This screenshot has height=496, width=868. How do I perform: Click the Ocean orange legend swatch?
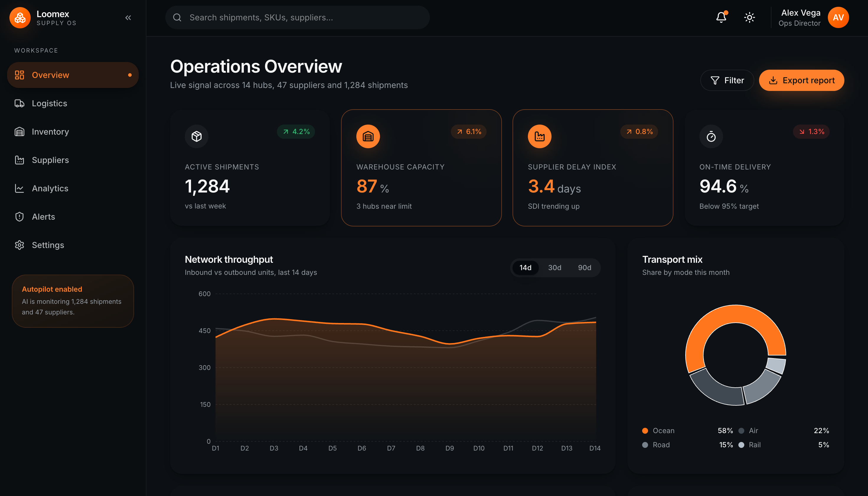tap(645, 430)
